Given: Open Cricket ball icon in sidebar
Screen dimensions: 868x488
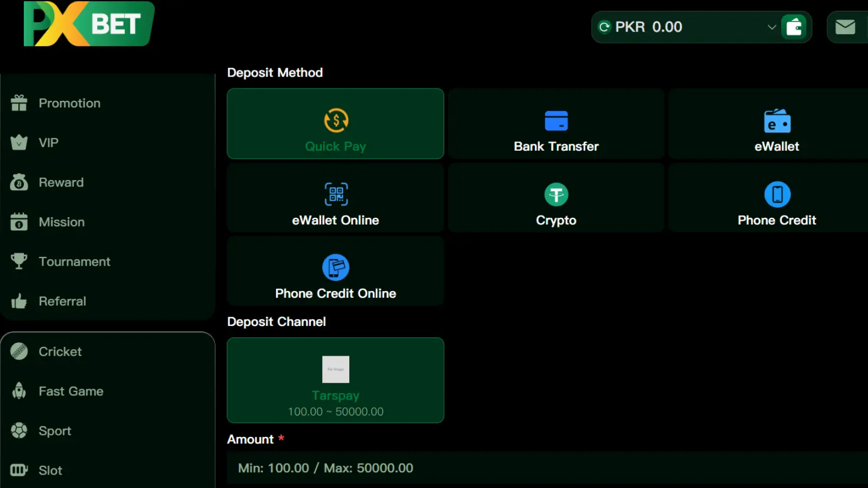Looking at the screenshot, I should coord(19,351).
